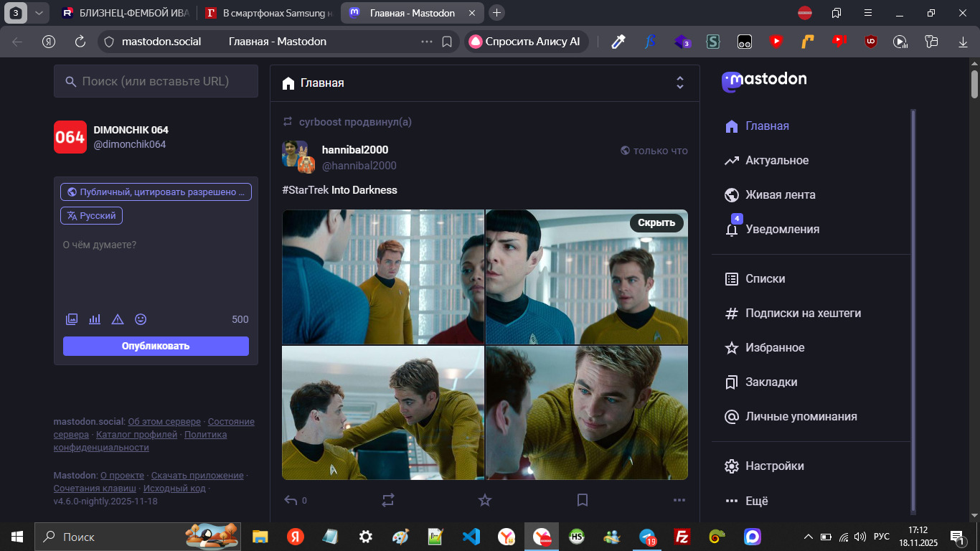980x551 pixels.
Task: Bookmark the Star Trek post
Action: click(583, 500)
